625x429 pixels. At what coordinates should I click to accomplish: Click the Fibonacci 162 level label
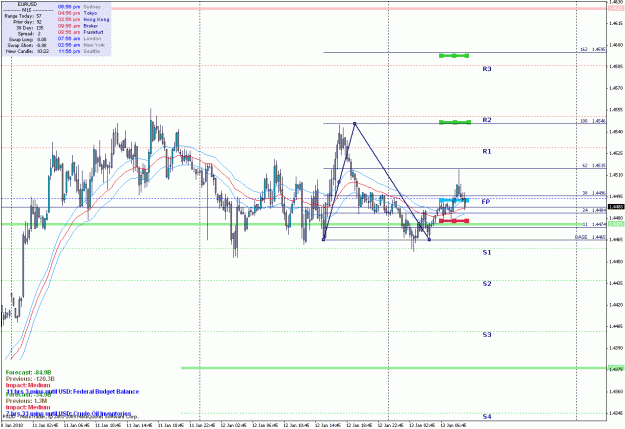tap(593, 49)
